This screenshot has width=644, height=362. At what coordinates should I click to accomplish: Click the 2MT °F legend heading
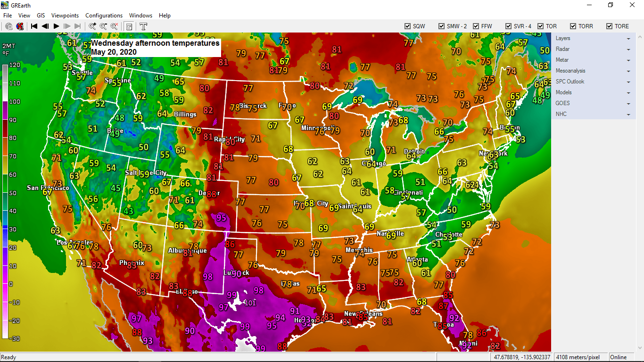[x=8, y=49]
